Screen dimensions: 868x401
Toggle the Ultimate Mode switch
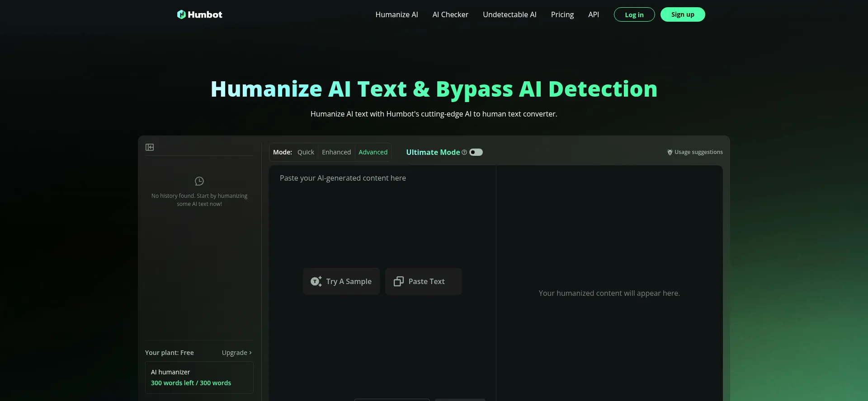(476, 152)
